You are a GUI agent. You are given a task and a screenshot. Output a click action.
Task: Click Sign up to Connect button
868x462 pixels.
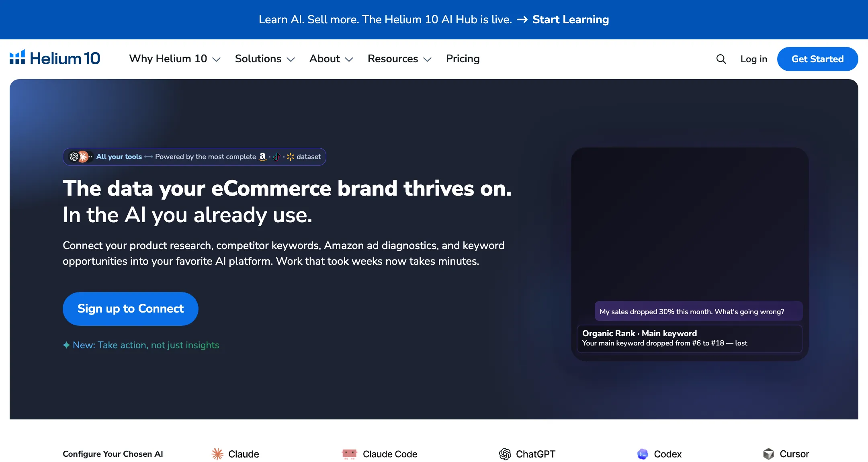(131, 309)
